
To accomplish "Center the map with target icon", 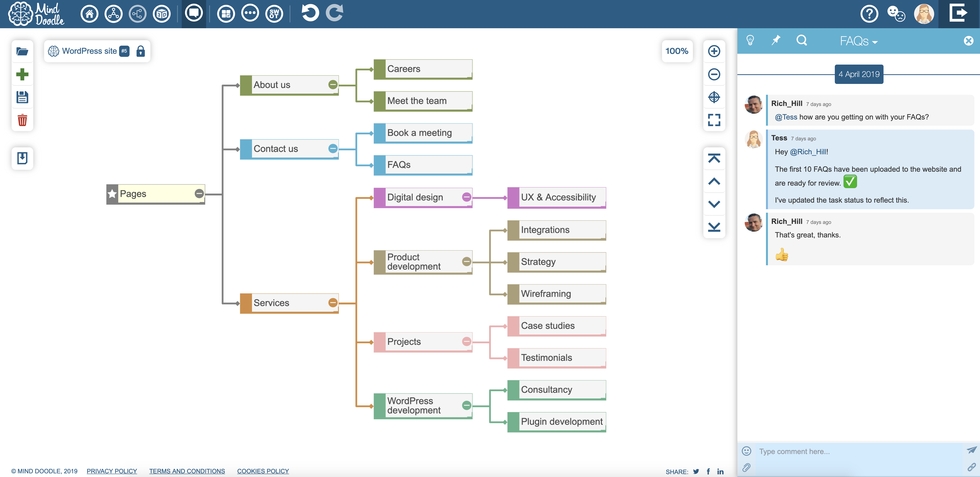I will [x=714, y=97].
